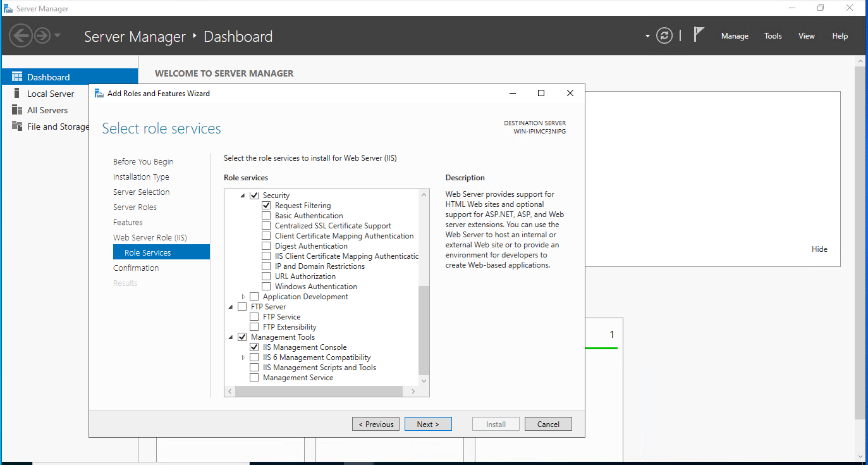Check IP and Domain Restrictions
The width and height of the screenshot is (868, 465).
(266, 266)
